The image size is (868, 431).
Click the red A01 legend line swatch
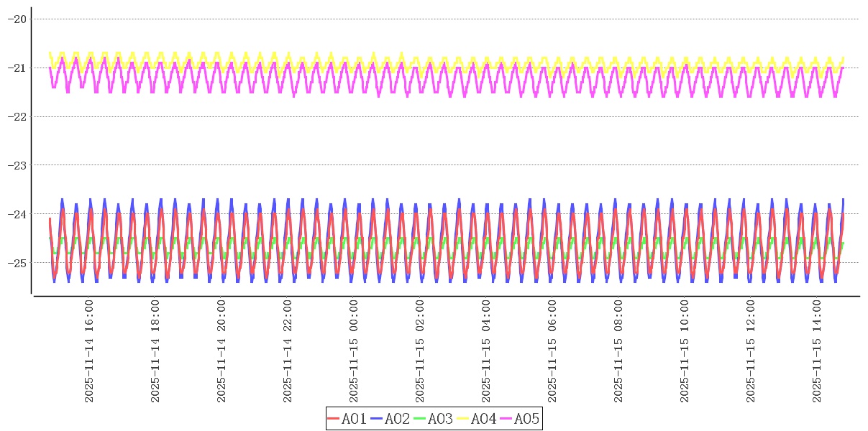pos(334,419)
